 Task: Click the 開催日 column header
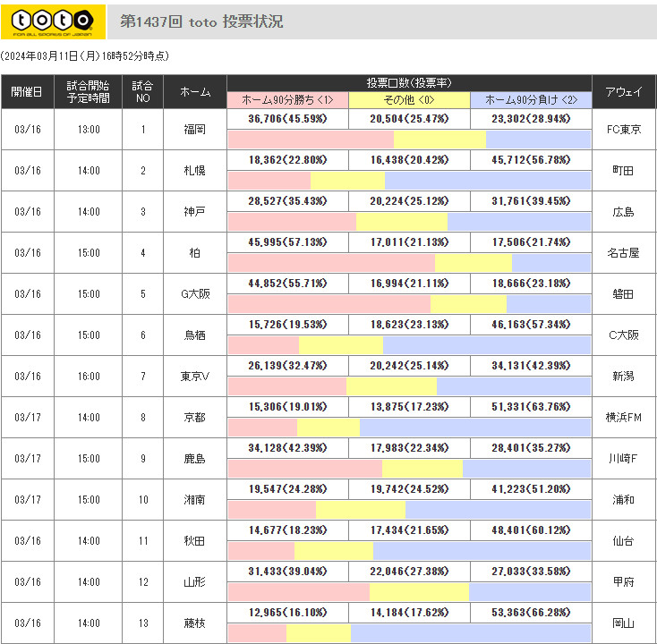[x=27, y=92]
